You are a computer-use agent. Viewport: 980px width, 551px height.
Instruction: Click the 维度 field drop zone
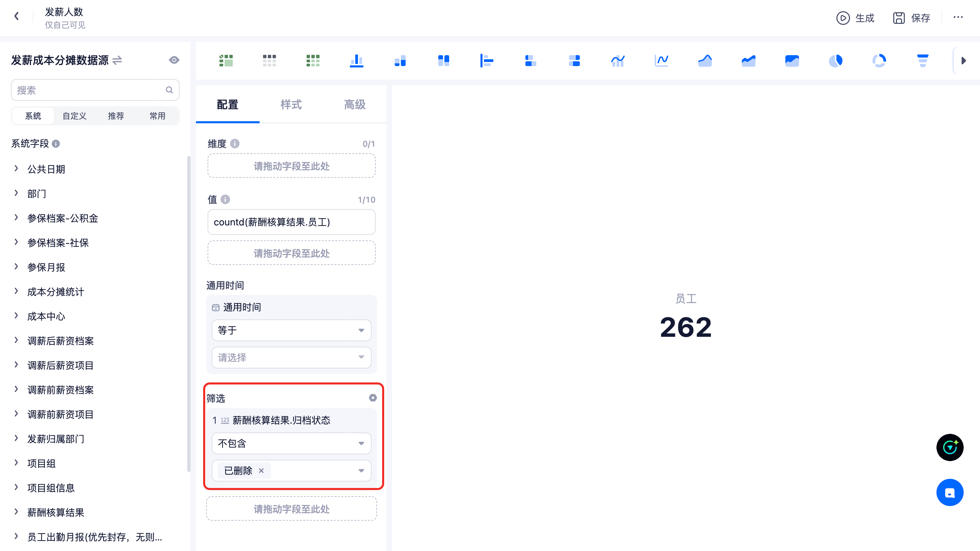[x=291, y=166]
